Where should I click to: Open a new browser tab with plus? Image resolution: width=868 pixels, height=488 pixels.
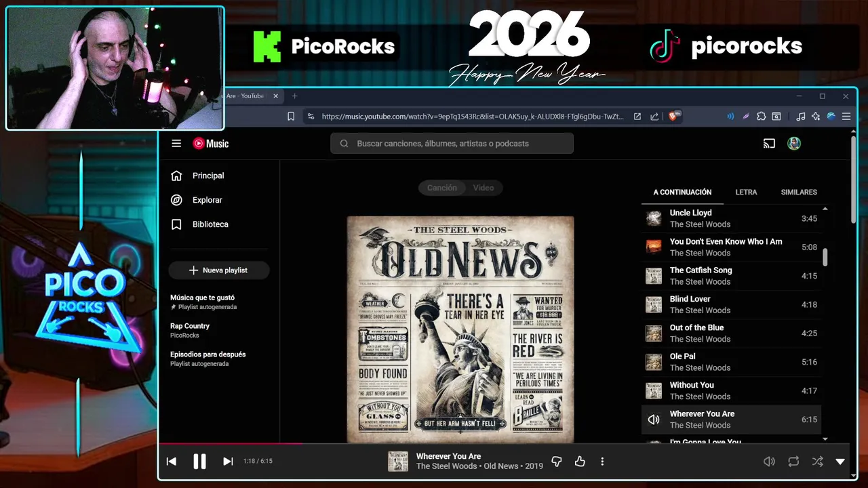[294, 96]
